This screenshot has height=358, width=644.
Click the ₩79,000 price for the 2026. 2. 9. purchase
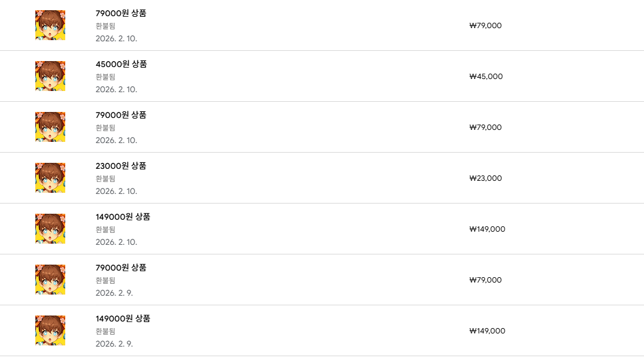[485, 280]
